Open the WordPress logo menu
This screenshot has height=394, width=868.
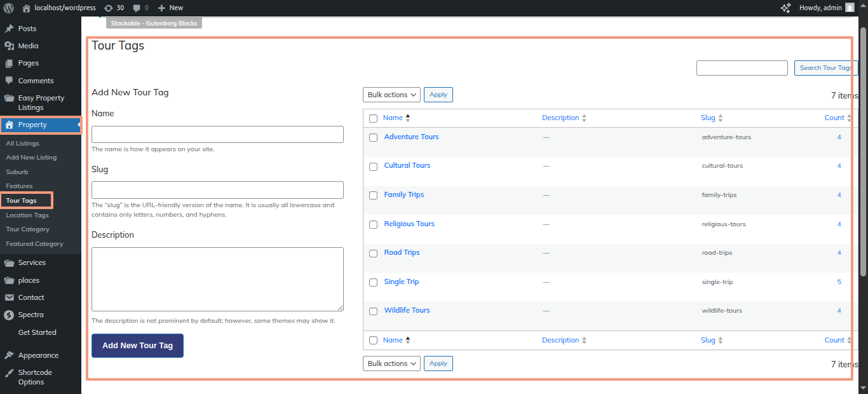[8, 8]
